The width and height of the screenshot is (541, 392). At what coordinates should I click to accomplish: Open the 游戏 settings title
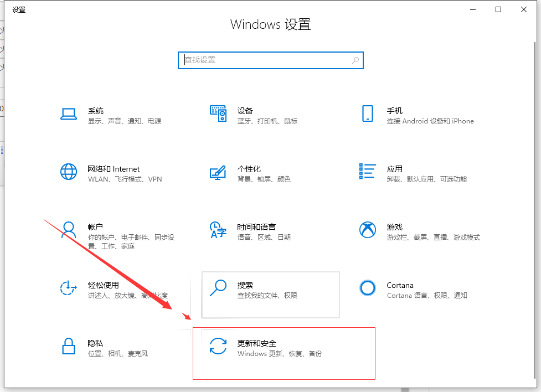point(394,227)
